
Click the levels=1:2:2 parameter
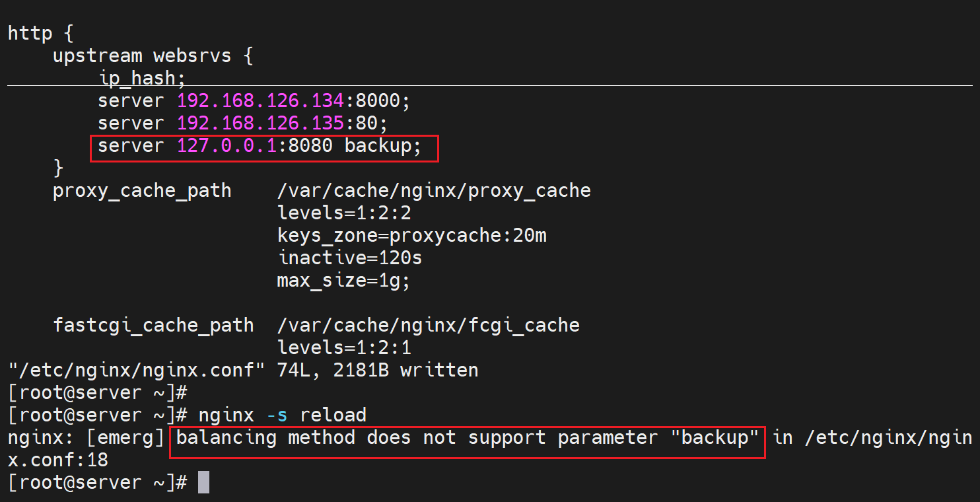pos(345,213)
